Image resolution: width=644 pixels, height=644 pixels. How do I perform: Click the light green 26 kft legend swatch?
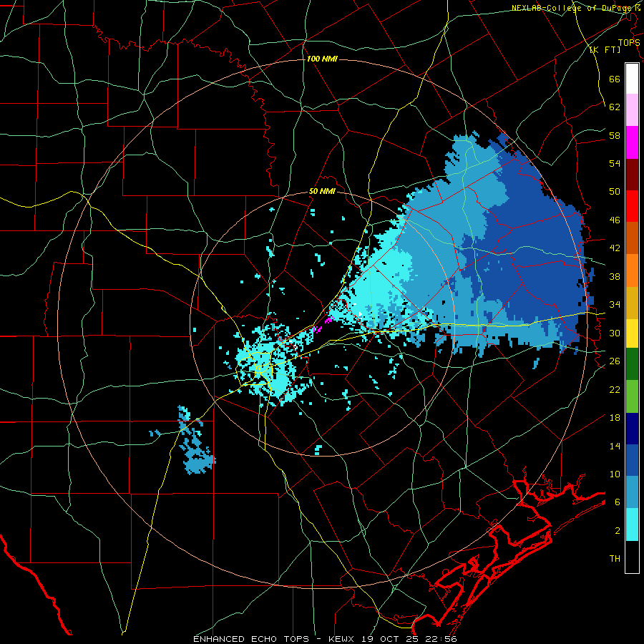[x=632, y=396]
